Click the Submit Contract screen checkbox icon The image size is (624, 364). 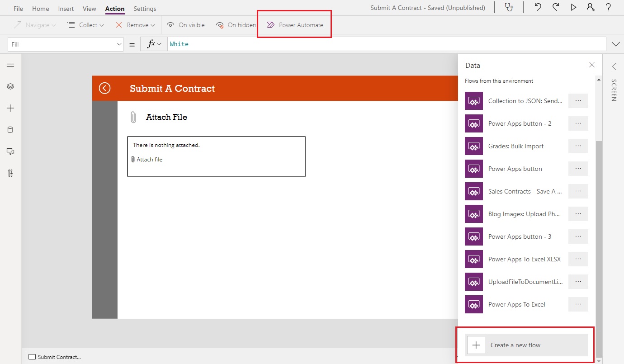(32, 357)
